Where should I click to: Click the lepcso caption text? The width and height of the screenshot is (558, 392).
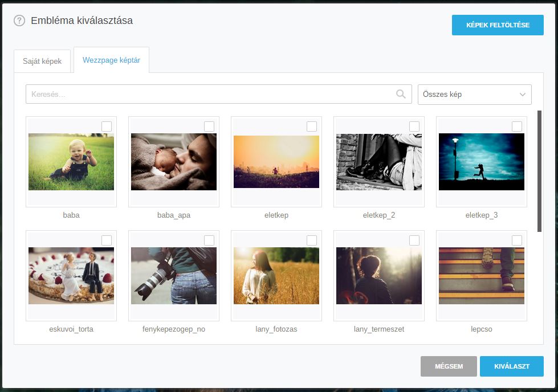[482, 329]
